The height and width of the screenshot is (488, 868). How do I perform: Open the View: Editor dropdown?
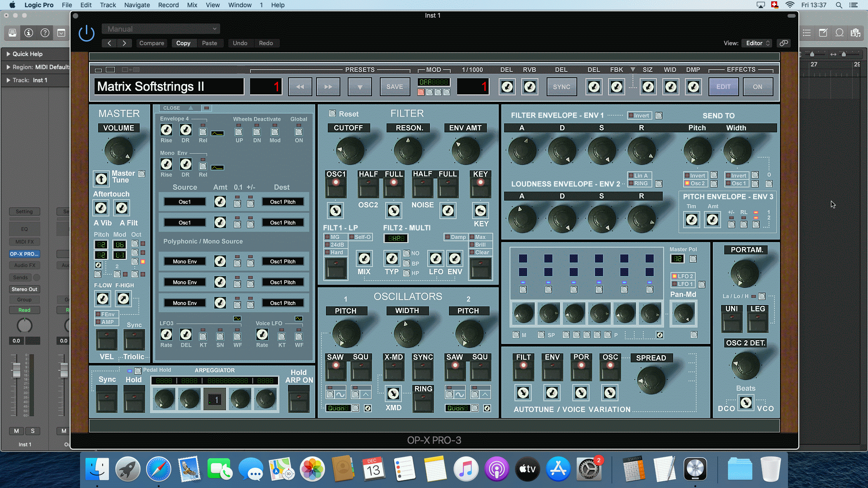pyautogui.click(x=756, y=43)
